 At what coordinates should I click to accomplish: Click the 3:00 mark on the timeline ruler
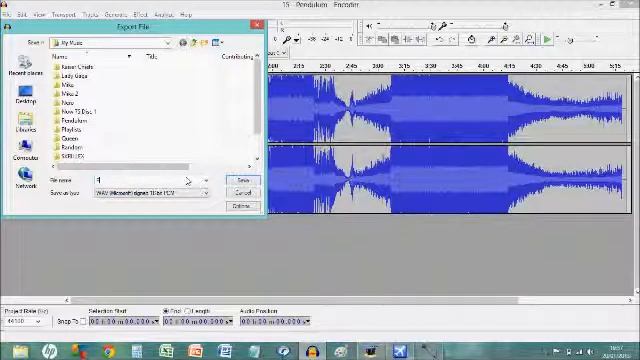[378, 66]
